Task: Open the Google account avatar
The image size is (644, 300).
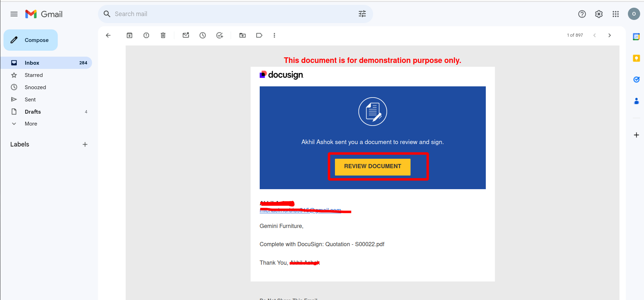Action: point(634,14)
